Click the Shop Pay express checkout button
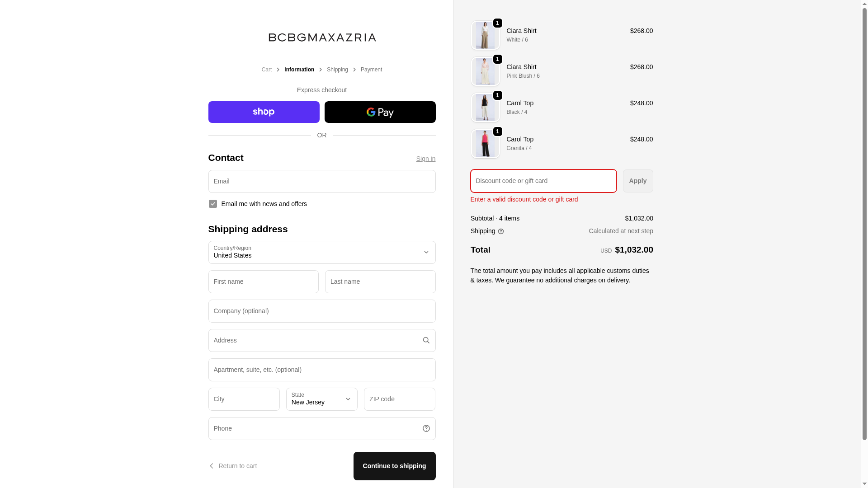Viewport: 868px width, 488px height. coord(264,112)
